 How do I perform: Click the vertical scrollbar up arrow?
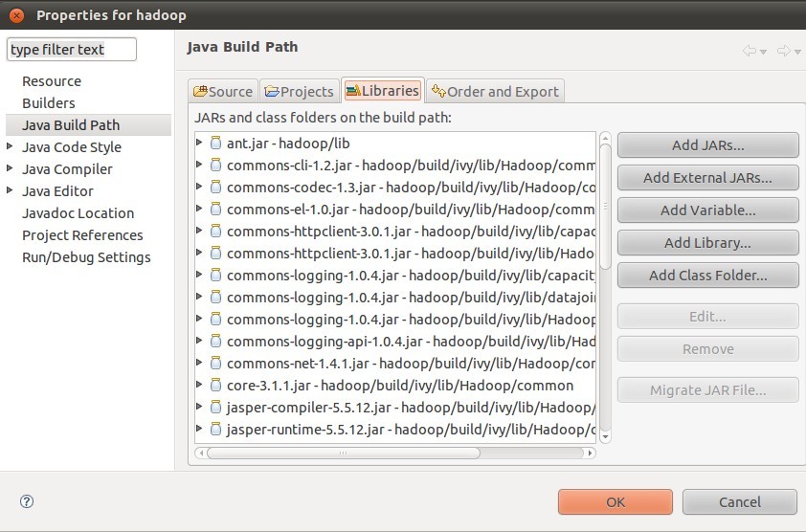[x=605, y=138]
